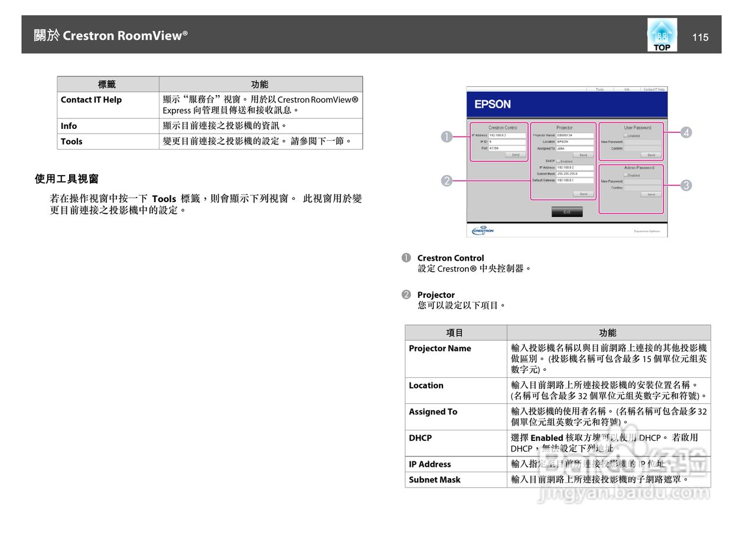Click the EPSON logo banner
Viewport: 756px width, 535px height.
click(x=494, y=104)
